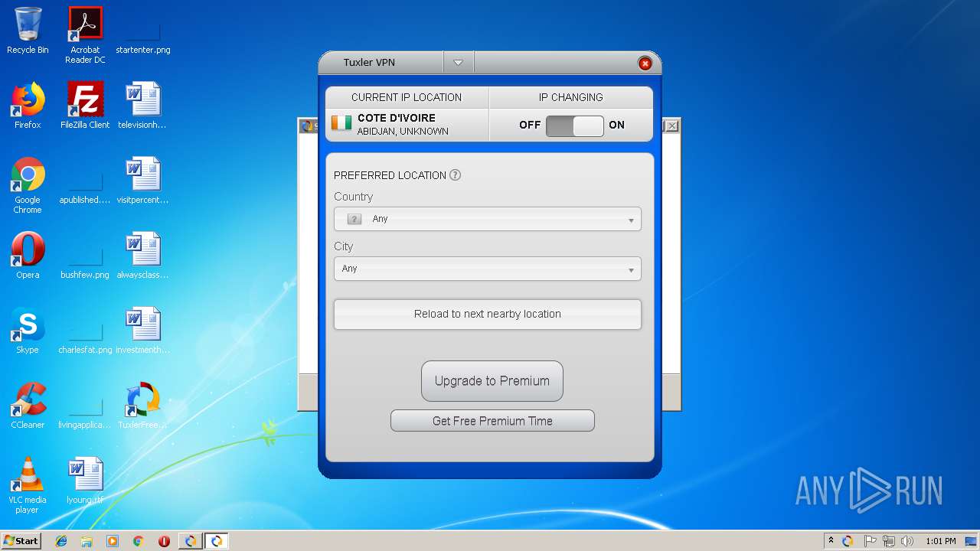This screenshot has width=980, height=551.
Task: Switch to active Tuxler taskbar window
Action: click(217, 541)
